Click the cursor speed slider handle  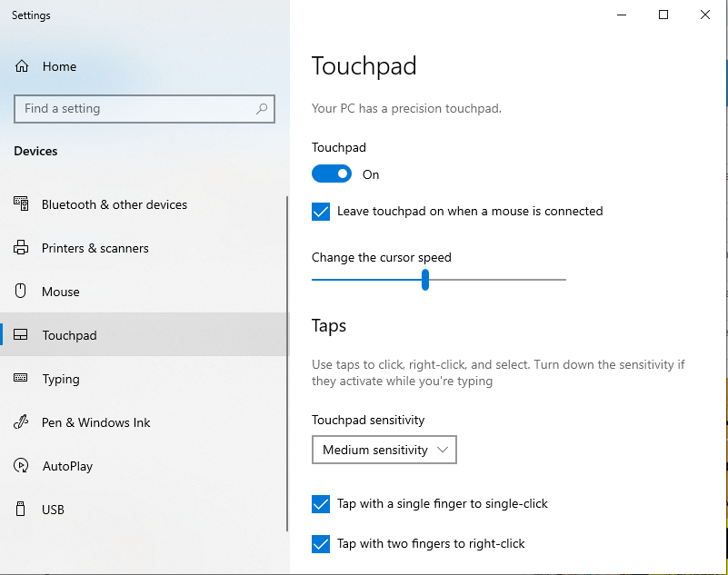(x=425, y=280)
